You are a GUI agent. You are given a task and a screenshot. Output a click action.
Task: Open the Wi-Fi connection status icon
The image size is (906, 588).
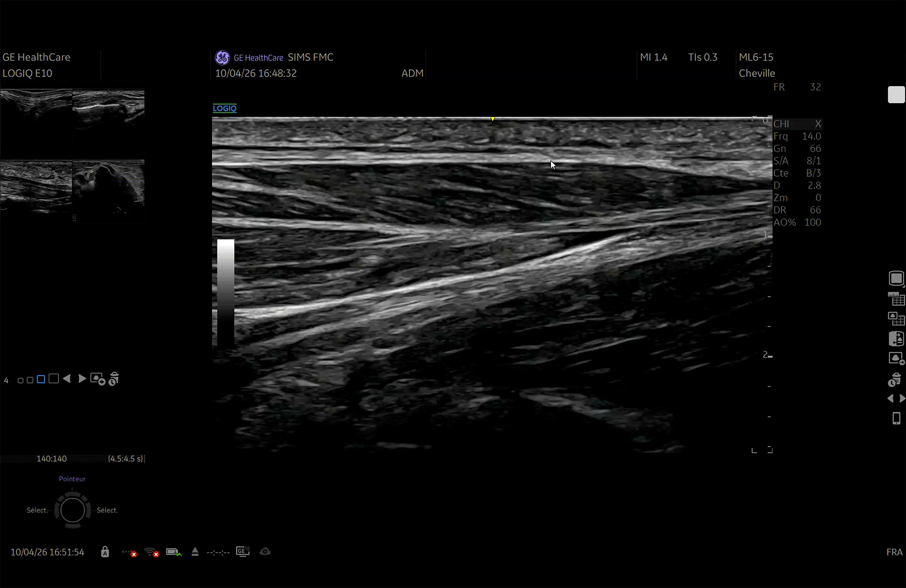(151, 552)
